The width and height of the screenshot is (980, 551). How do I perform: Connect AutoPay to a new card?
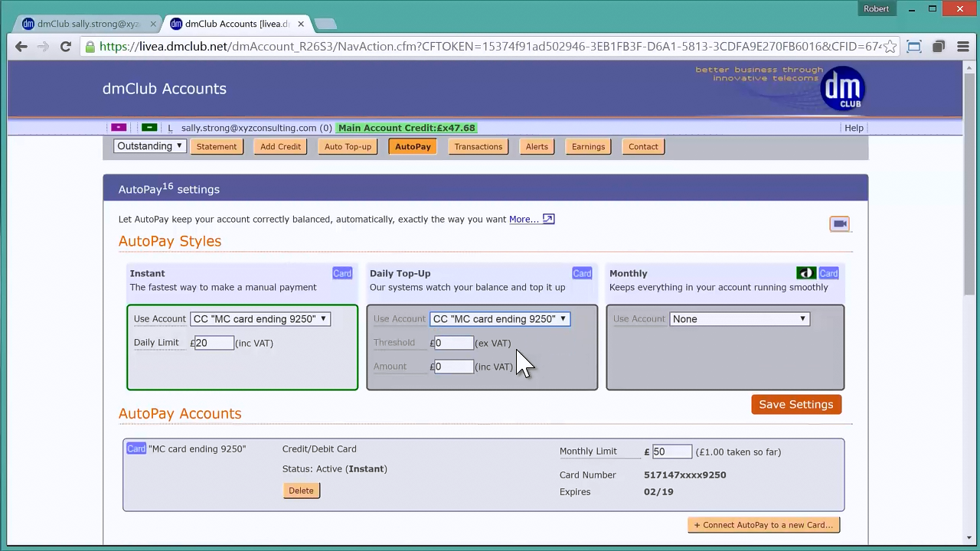pos(764,525)
